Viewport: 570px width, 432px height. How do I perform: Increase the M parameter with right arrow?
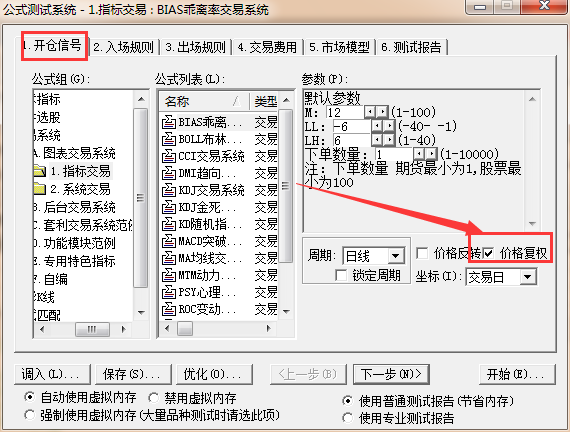pos(382,112)
